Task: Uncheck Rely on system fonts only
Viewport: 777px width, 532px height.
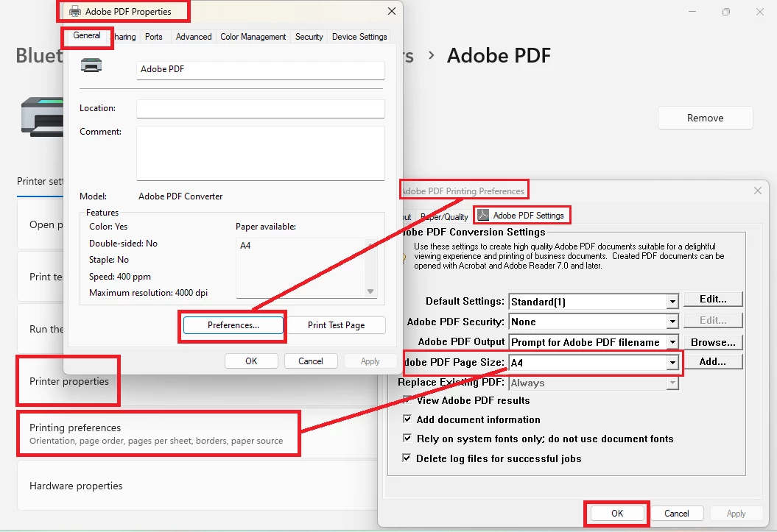Action: (407, 438)
